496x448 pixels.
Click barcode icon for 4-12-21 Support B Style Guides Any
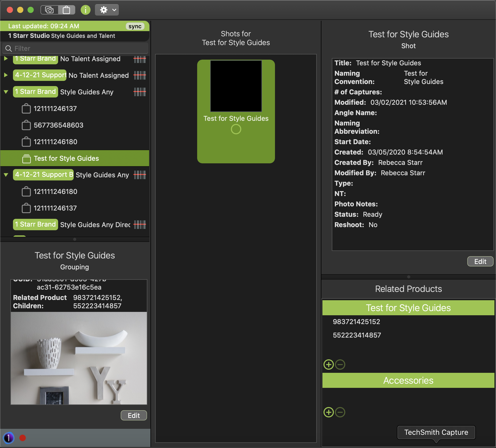point(140,175)
